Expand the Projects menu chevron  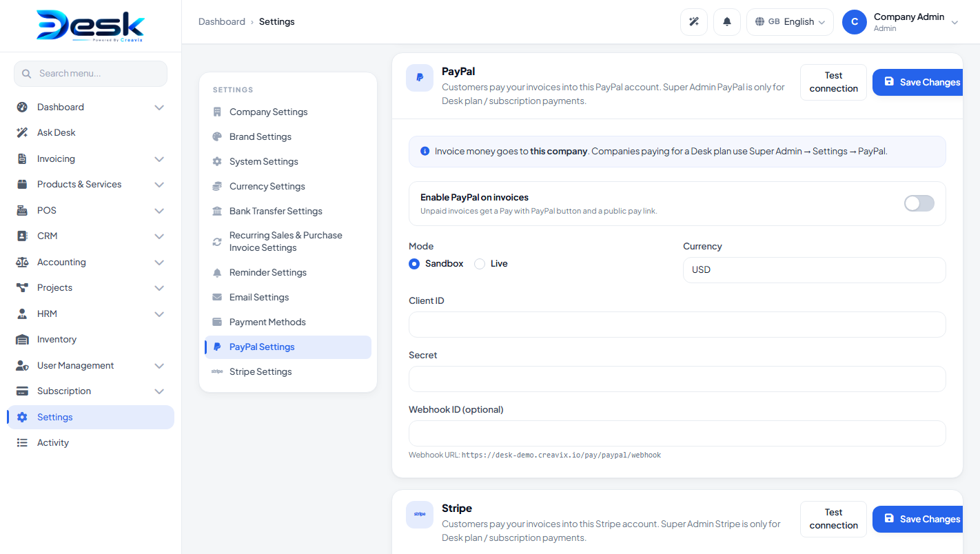click(159, 288)
